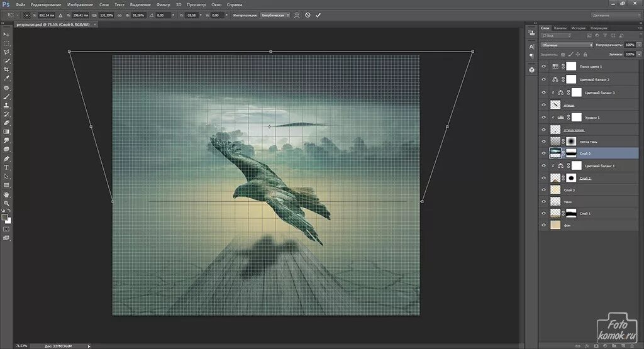Select the Zoom tool
Screen dimensions: 644x349
coord(6,203)
